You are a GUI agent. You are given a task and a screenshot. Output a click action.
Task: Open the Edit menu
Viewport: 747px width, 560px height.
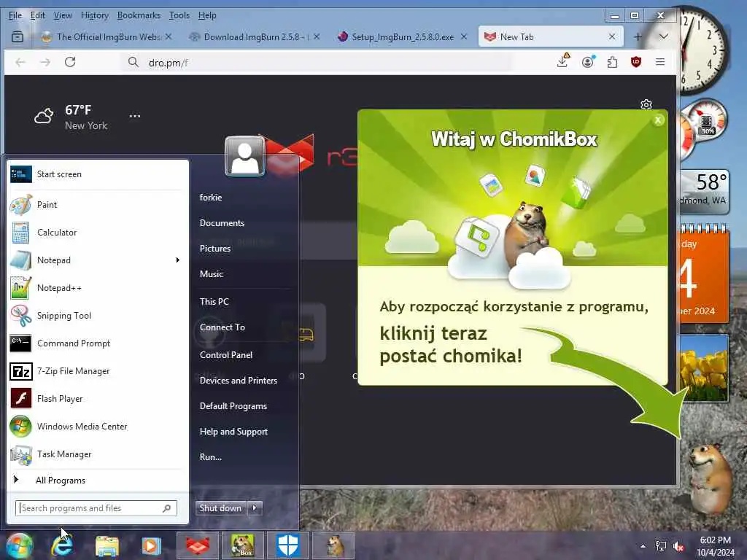coord(38,15)
